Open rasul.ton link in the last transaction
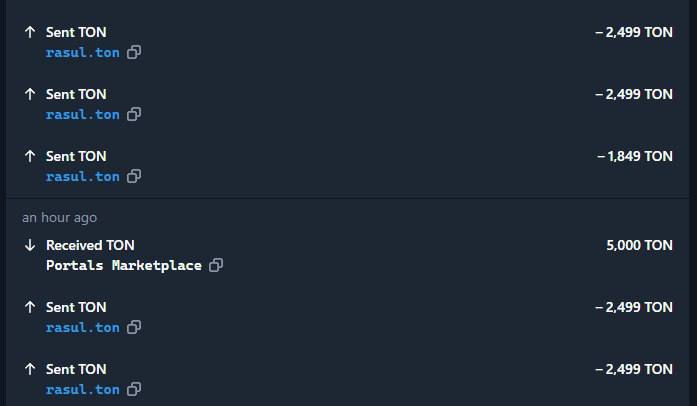Screen dimensions: 697x406 [x=82, y=390]
